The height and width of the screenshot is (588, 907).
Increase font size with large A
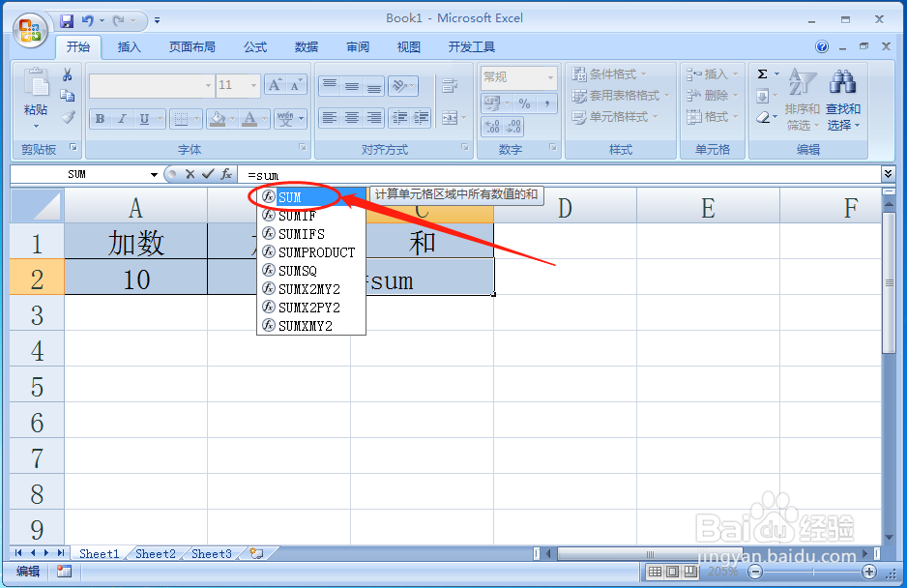pyautogui.click(x=275, y=86)
